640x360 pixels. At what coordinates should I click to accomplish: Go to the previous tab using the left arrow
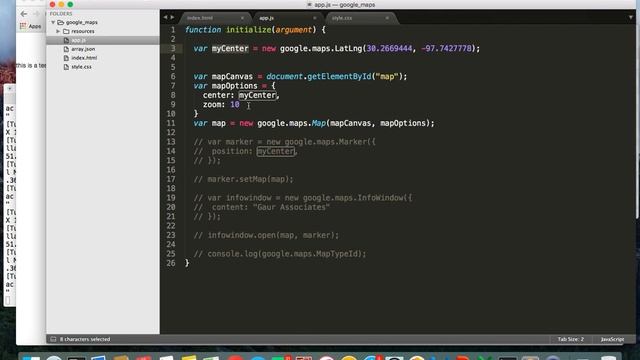click(165, 17)
